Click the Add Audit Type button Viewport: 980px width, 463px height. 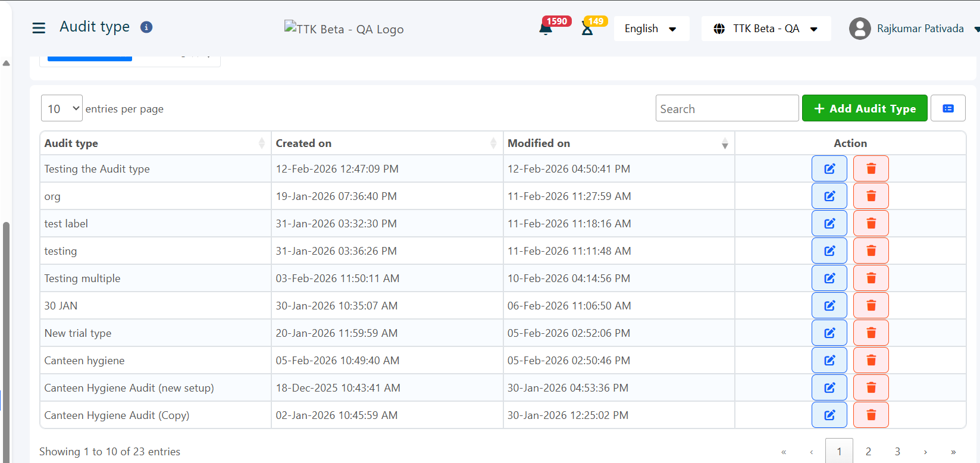point(864,108)
